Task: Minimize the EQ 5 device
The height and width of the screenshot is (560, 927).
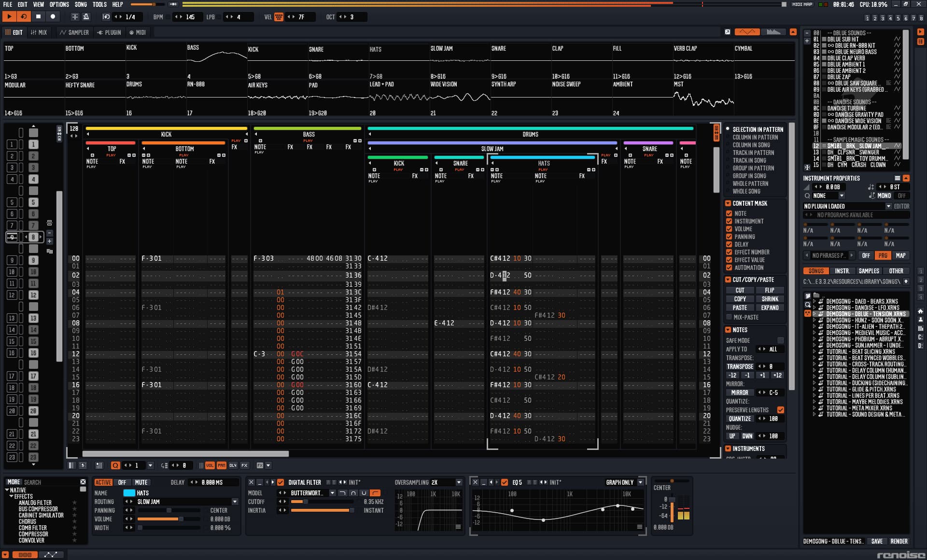Action: (x=483, y=482)
